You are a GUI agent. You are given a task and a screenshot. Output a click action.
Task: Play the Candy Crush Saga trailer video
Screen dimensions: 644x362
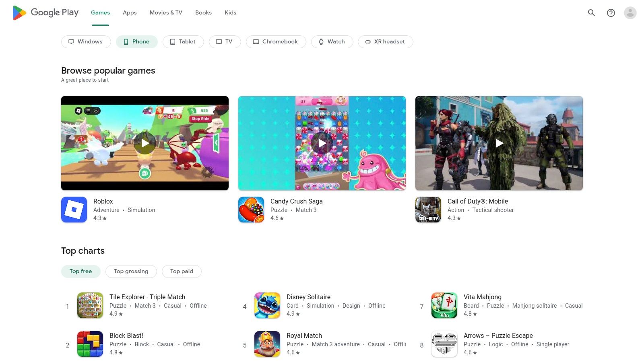click(x=322, y=143)
